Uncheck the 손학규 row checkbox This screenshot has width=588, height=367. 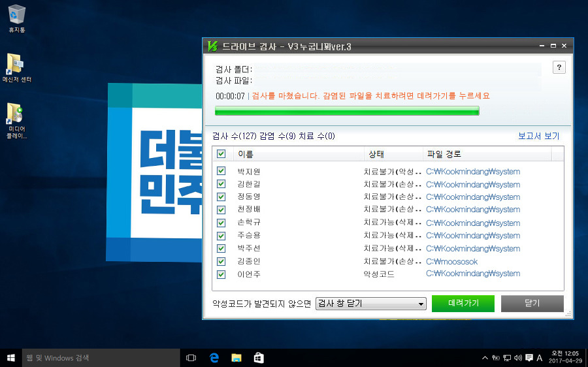click(221, 222)
